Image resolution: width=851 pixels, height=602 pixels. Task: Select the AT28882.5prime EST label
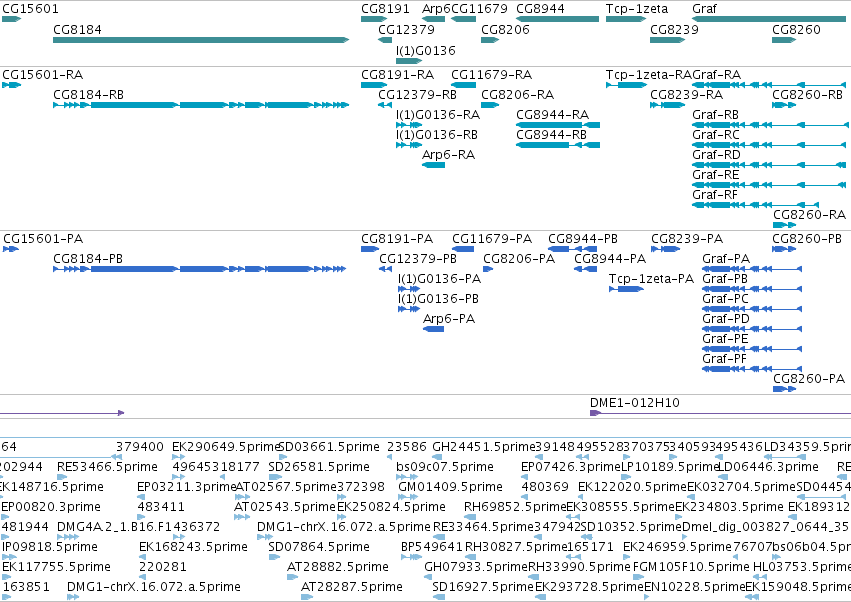[x=338, y=567]
